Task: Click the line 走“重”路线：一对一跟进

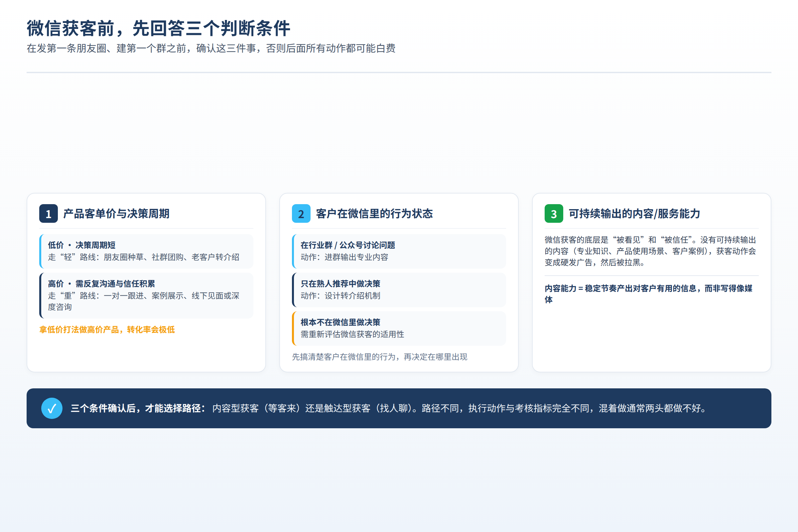Action: [x=144, y=301]
